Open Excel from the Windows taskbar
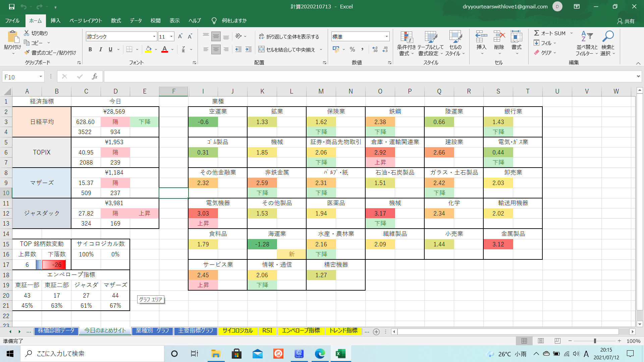The width and height of the screenshot is (644, 362). coord(340,354)
